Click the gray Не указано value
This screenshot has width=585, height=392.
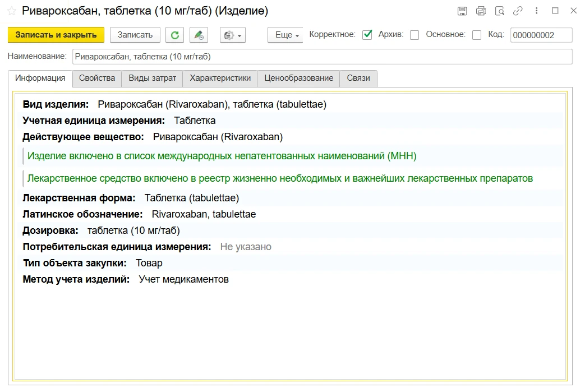246,247
